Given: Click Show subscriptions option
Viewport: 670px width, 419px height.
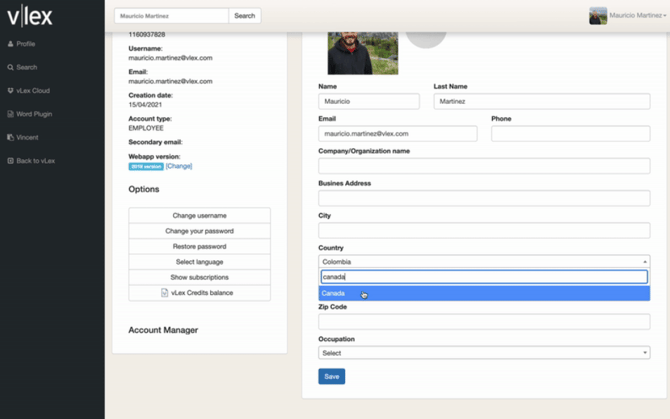Looking at the screenshot, I should pos(200,277).
